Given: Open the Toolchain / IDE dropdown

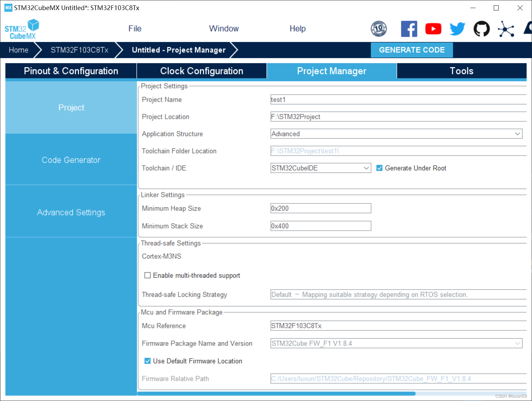Looking at the screenshot, I should pyautogui.click(x=321, y=168).
